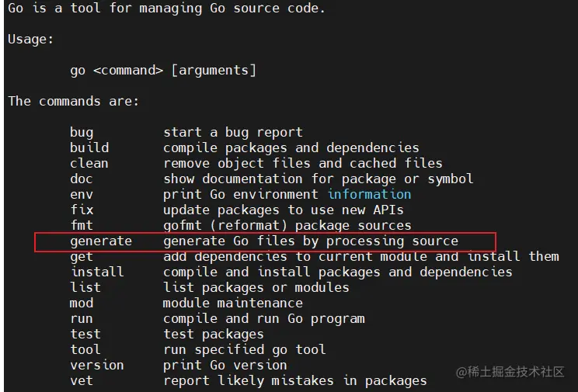Click the "run" command name

(82, 318)
